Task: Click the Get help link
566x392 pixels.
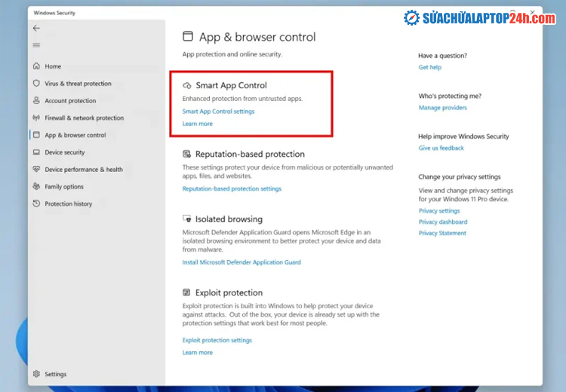Action: click(x=430, y=67)
